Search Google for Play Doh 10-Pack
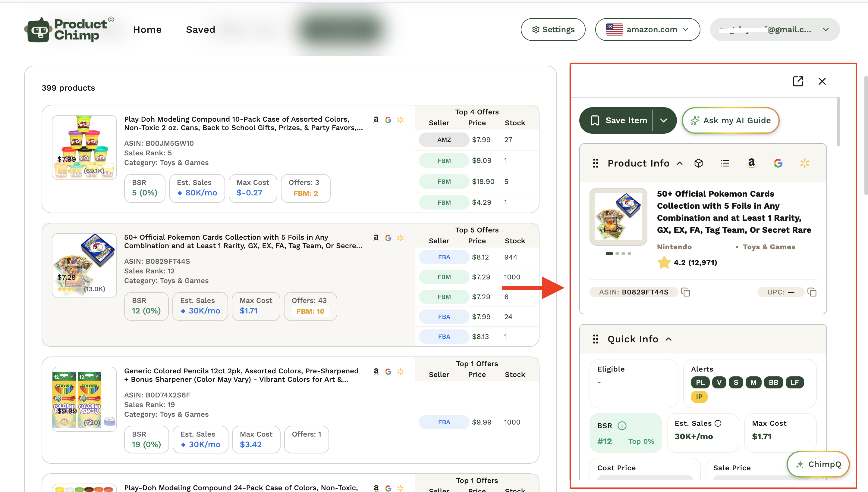This screenshot has width=868, height=492. 388,120
